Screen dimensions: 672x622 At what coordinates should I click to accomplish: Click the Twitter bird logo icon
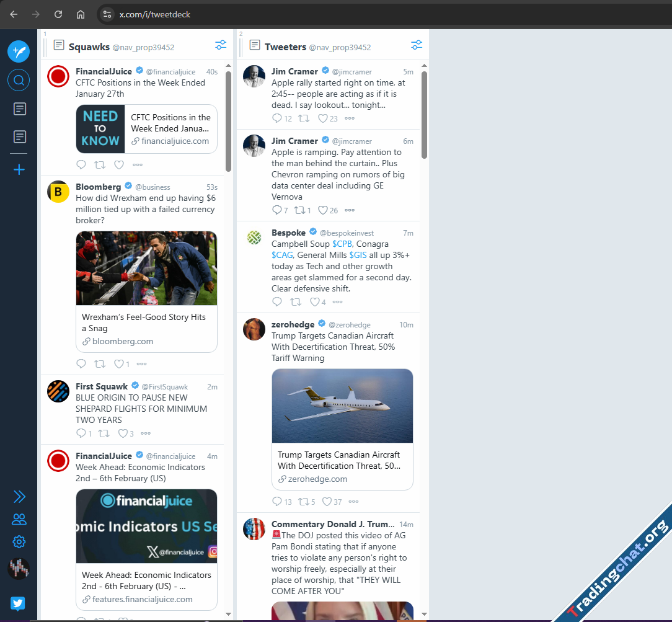point(18,603)
